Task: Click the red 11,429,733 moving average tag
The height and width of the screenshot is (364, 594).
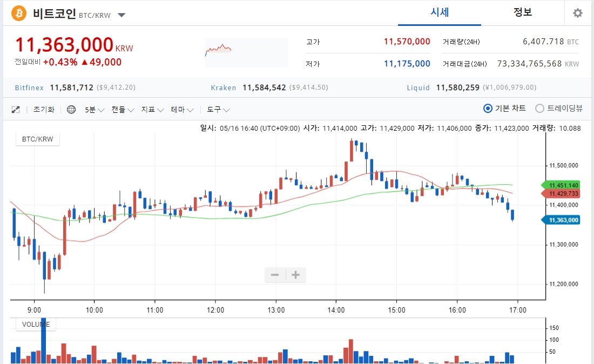Action: 561,193
